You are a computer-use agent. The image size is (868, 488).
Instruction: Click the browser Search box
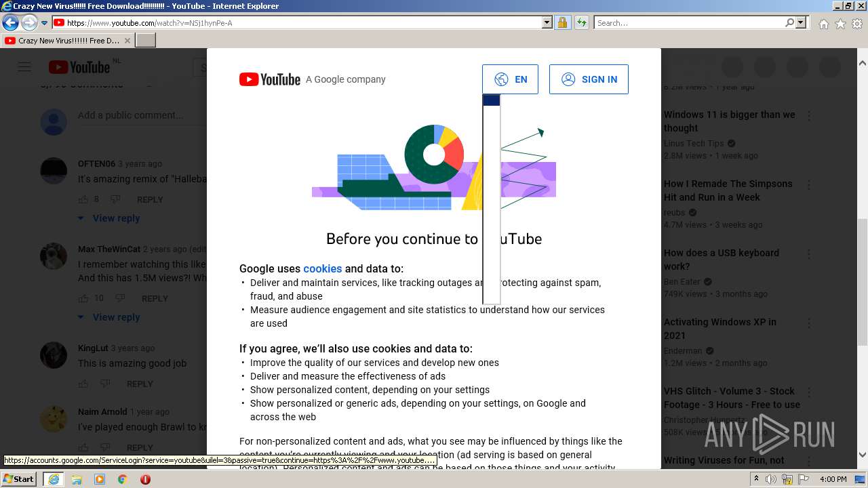tap(688, 23)
